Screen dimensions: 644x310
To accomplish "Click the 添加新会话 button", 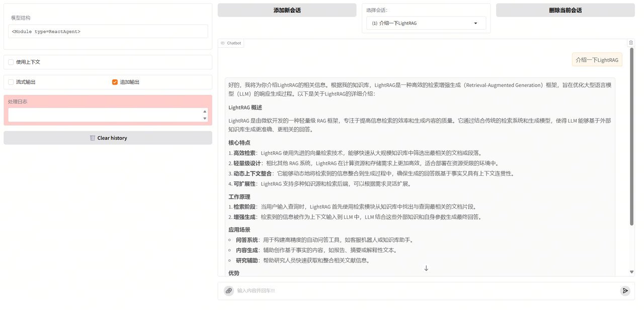I will point(287,10).
